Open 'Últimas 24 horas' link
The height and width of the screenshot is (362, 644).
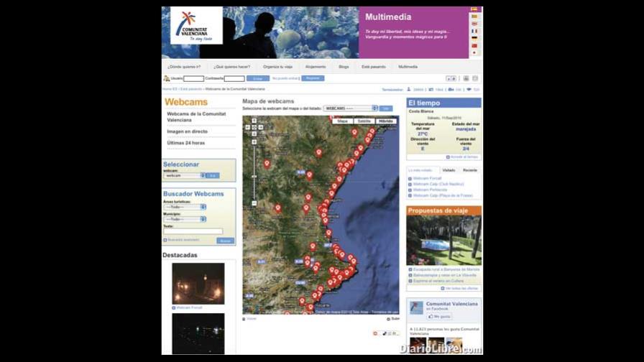185,143
